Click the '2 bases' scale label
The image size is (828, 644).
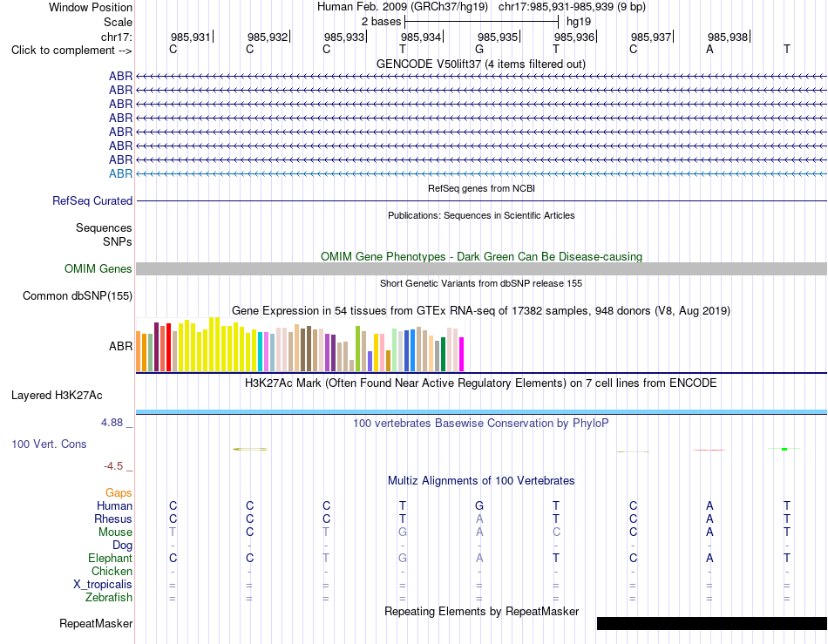[381, 22]
